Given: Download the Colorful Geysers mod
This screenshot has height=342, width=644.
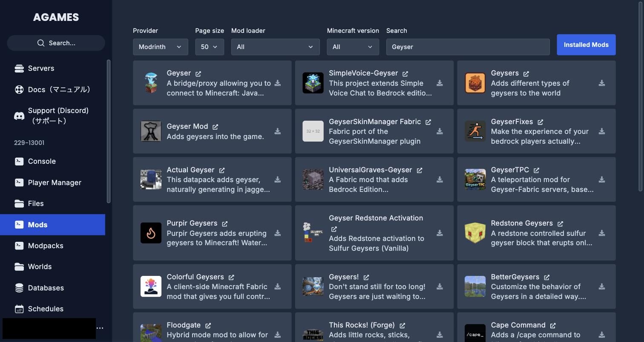Looking at the screenshot, I should pos(278,287).
